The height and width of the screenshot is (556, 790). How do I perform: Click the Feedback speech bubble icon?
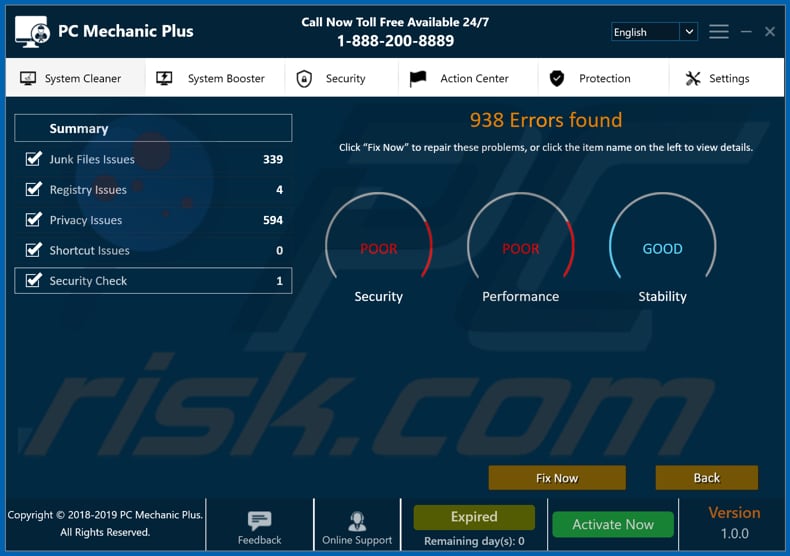[x=259, y=520]
